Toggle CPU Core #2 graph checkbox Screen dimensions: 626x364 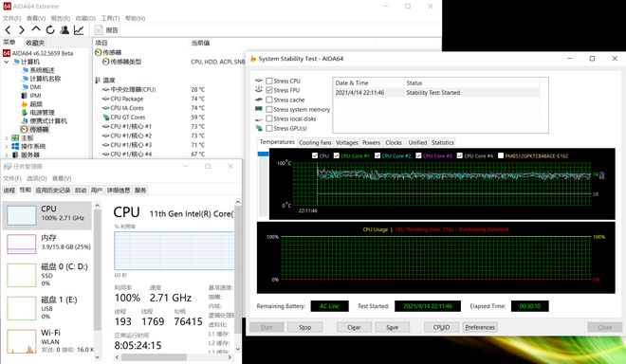point(377,155)
